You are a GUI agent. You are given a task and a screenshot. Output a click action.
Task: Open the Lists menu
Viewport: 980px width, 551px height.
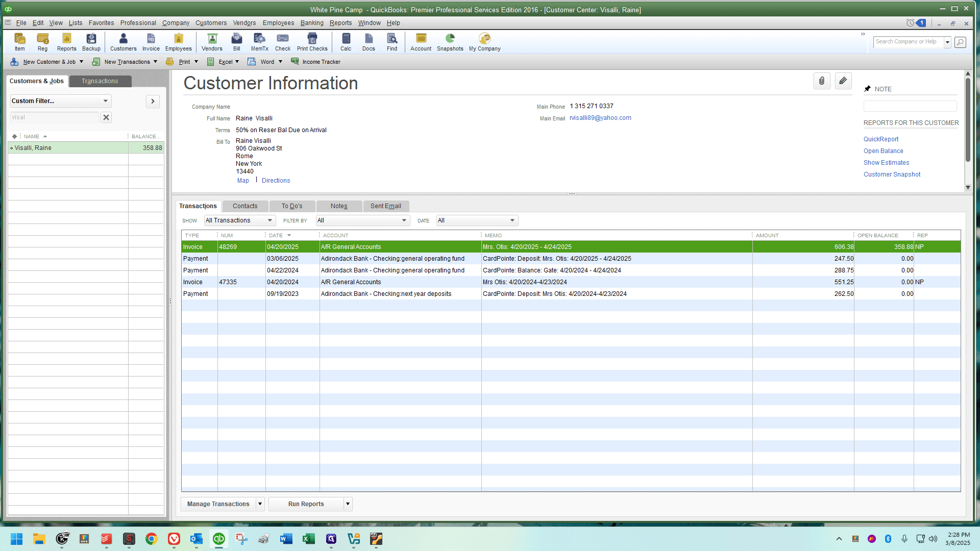coord(76,23)
